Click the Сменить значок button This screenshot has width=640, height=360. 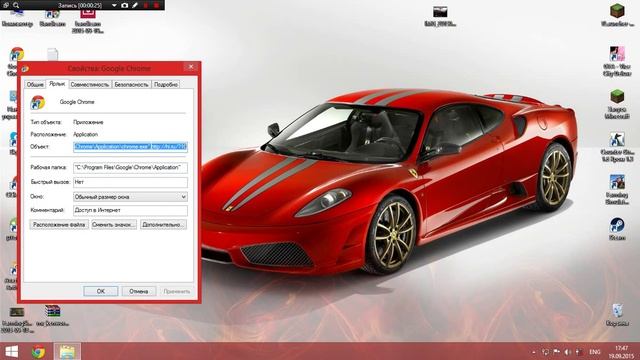coord(114,224)
